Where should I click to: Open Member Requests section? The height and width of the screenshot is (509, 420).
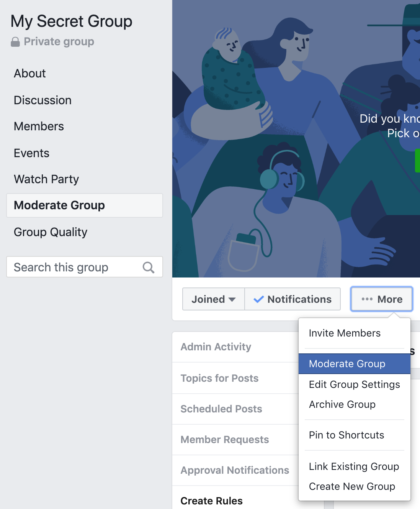(x=225, y=440)
